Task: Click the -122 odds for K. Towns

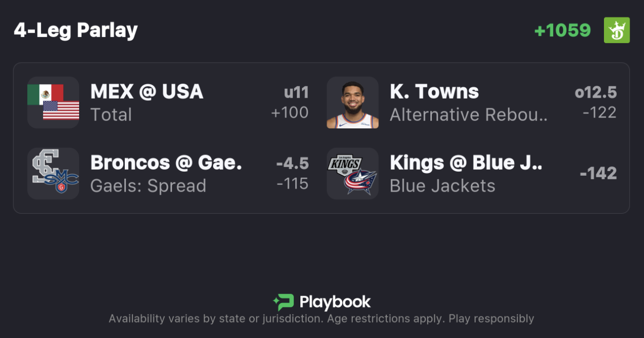Action: [599, 112]
